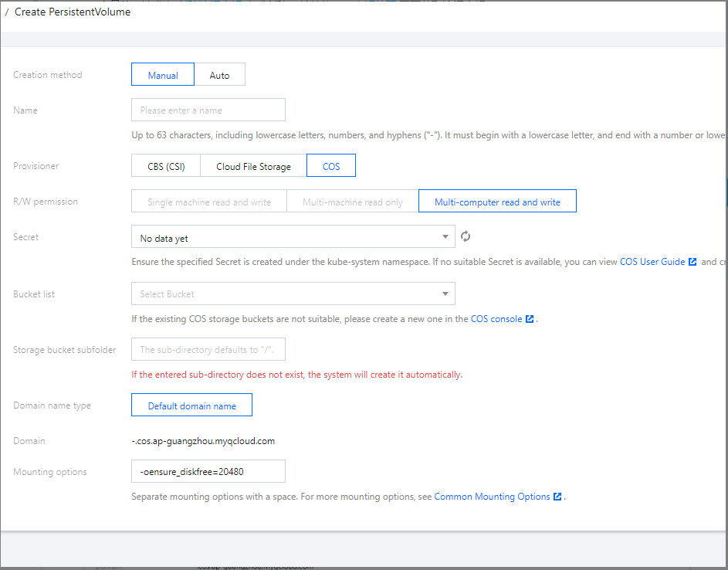Open Common Mounting Options documentation link

492,497
